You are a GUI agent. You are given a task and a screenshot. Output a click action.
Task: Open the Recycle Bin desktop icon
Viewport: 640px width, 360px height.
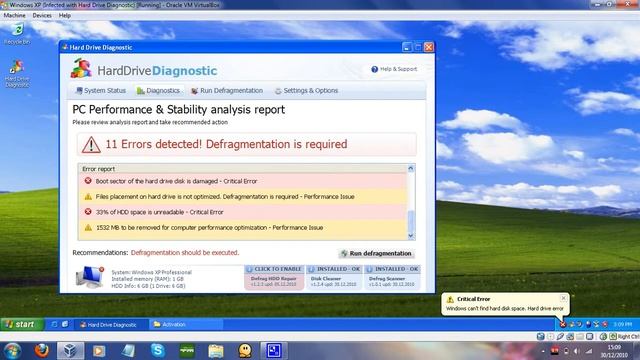pos(17,34)
